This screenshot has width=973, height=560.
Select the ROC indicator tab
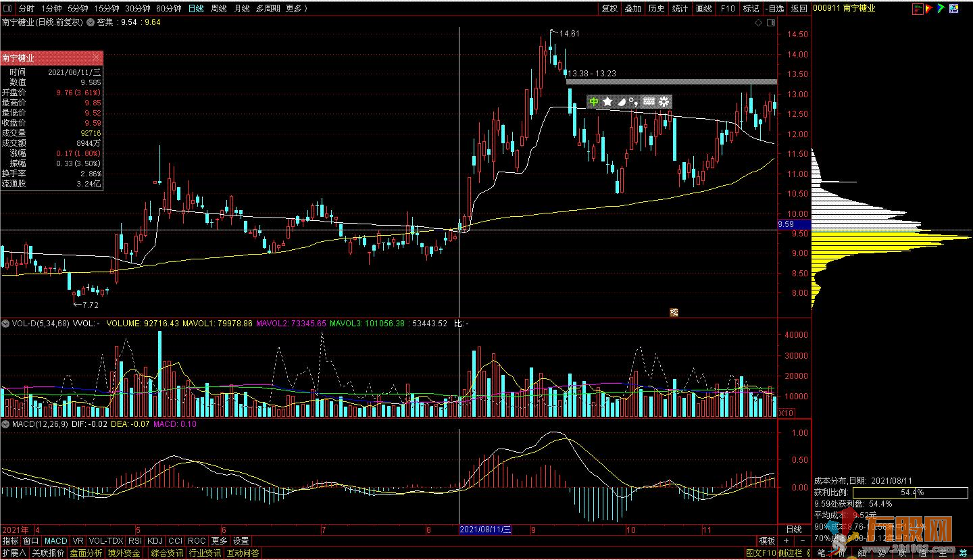pos(197,541)
